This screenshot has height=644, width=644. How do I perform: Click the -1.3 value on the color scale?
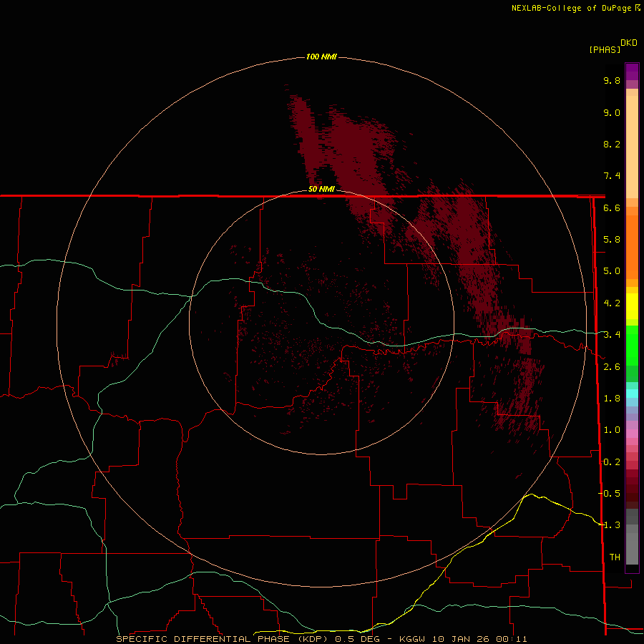610,525
